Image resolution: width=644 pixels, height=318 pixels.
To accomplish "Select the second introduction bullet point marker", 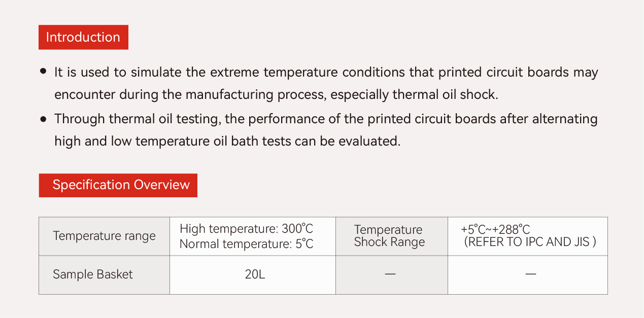I will pos(44,119).
